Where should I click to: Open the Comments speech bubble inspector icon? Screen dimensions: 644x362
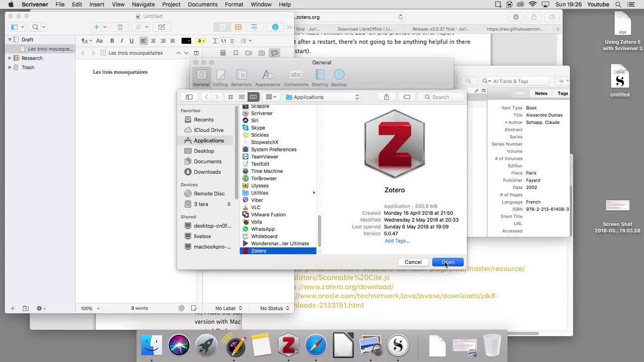pos(275,53)
